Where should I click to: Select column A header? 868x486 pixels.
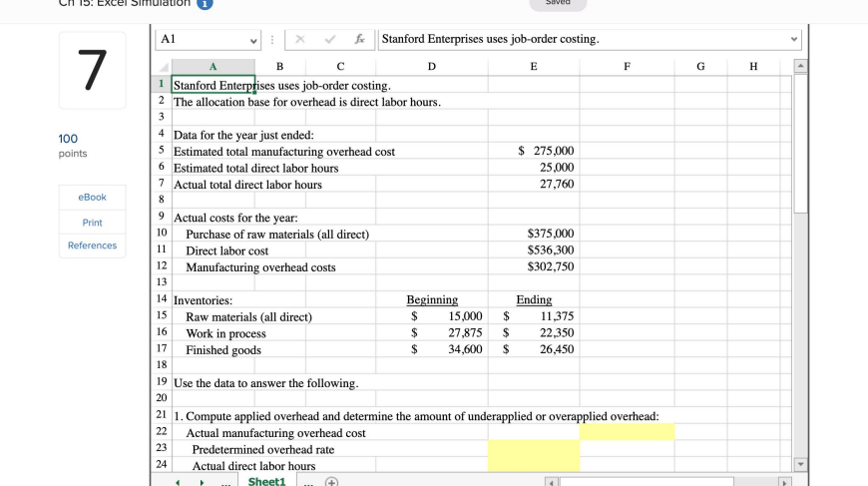coord(214,67)
